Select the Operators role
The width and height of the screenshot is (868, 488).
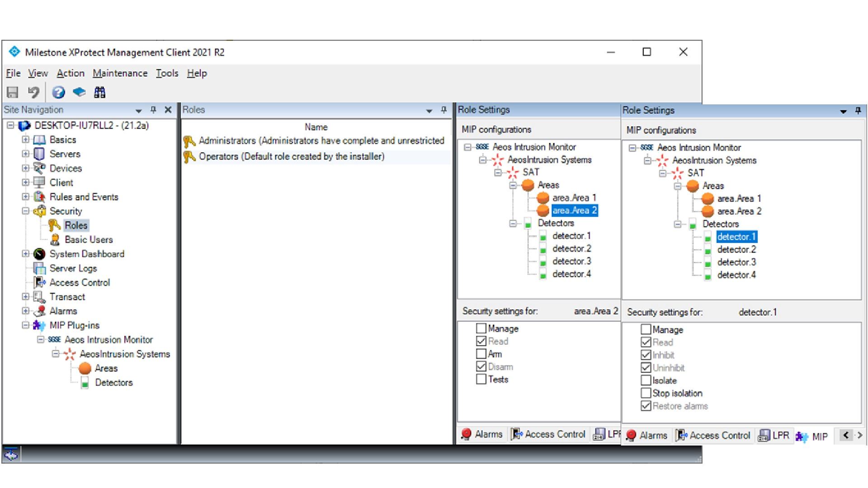click(x=316, y=156)
